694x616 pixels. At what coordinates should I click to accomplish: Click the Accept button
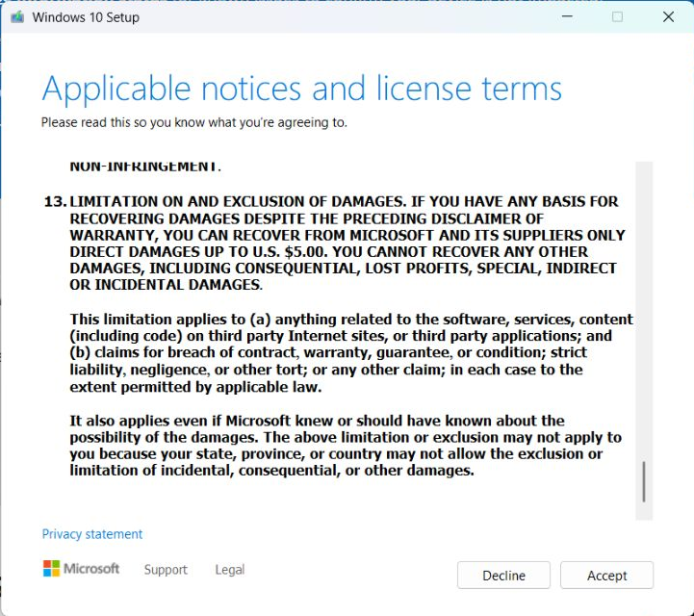coord(606,576)
